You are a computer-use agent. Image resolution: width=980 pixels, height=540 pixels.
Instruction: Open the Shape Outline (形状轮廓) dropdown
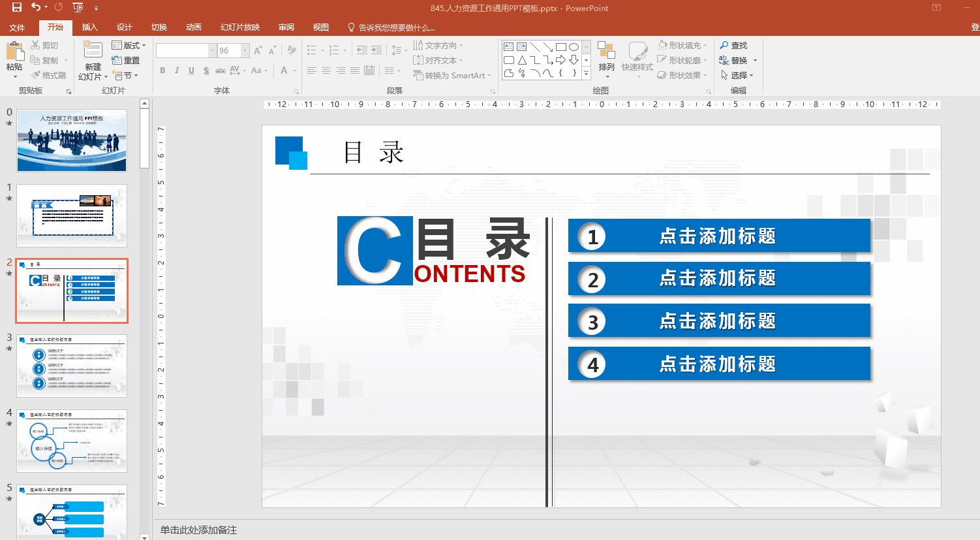click(x=682, y=61)
